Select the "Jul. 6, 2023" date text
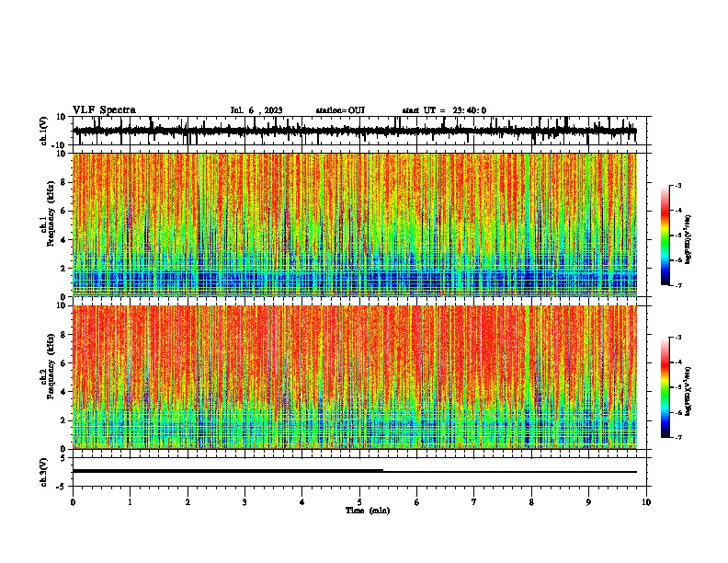This screenshot has width=728, height=563. pyautogui.click(x=256, y=110)
